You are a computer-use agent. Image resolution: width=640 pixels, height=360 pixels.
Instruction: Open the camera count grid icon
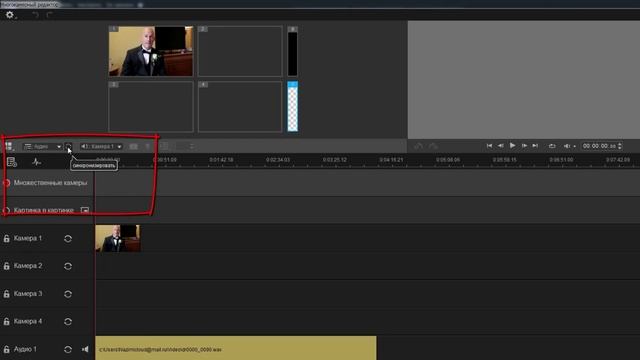click(9, 146)
